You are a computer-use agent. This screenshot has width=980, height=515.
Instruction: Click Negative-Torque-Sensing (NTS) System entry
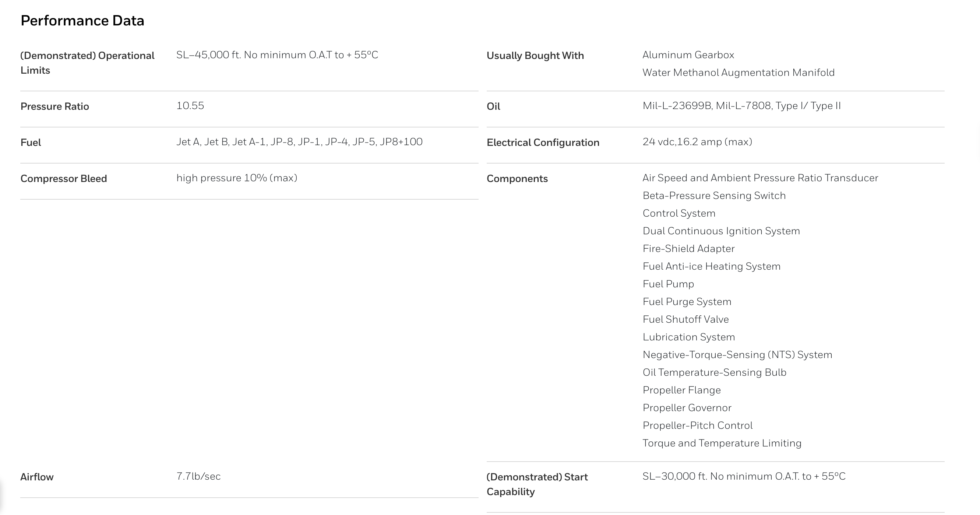[x=737, y=354]
